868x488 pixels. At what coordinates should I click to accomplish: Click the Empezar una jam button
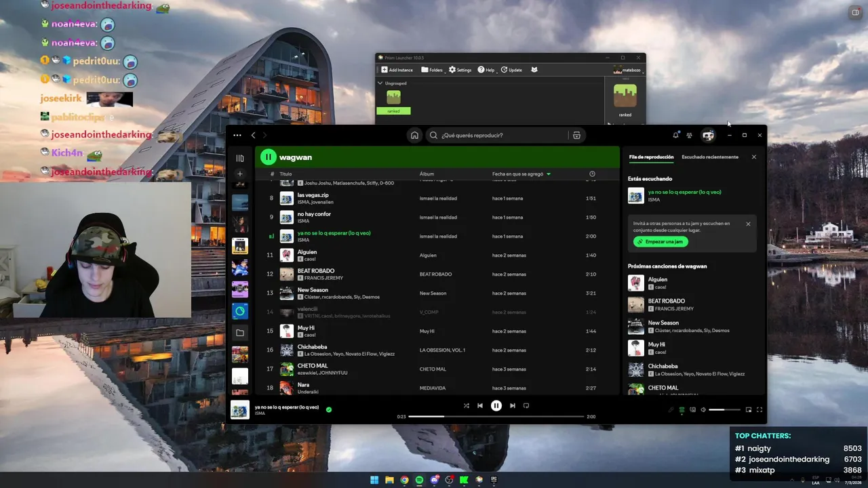661,241
